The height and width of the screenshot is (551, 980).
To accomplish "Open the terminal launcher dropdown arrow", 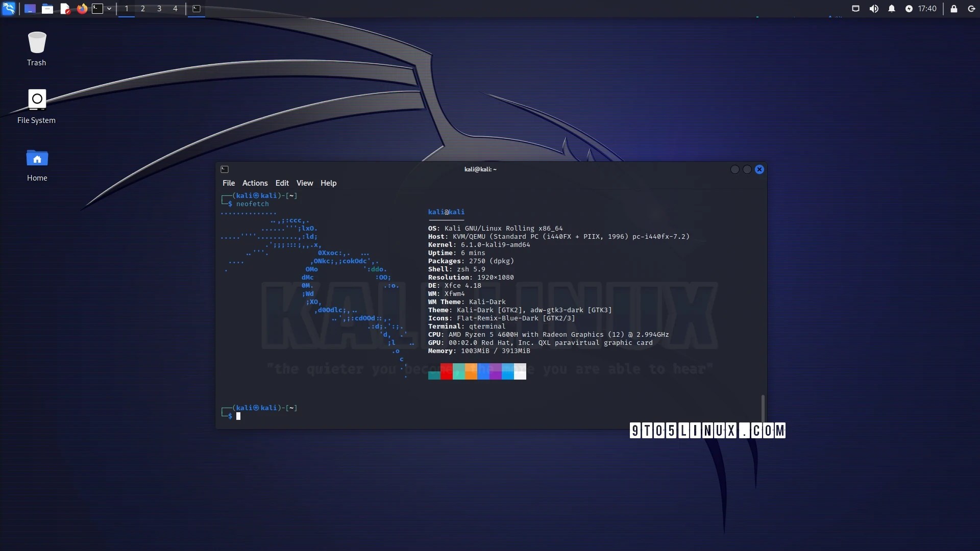I will (109, 9).
